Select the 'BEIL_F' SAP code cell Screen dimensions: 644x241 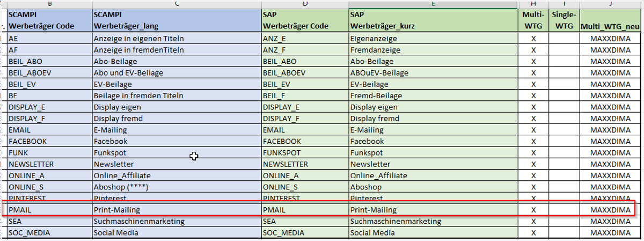305,96
